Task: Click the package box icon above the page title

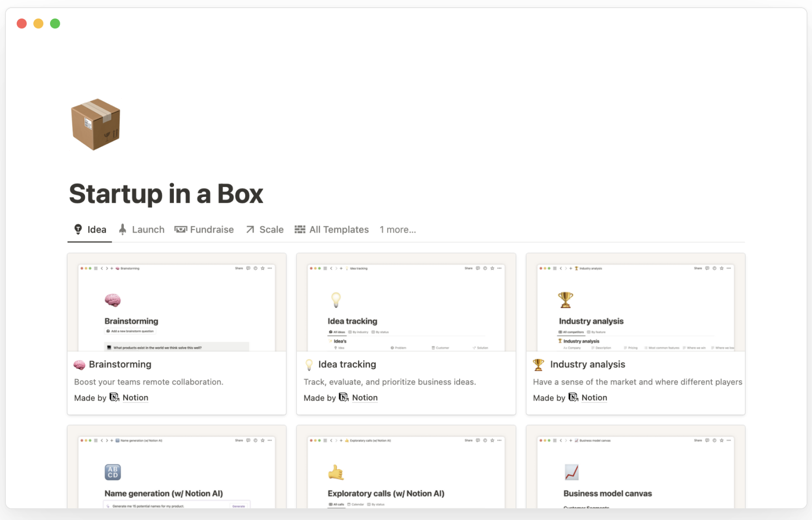Action: (95, 125)
